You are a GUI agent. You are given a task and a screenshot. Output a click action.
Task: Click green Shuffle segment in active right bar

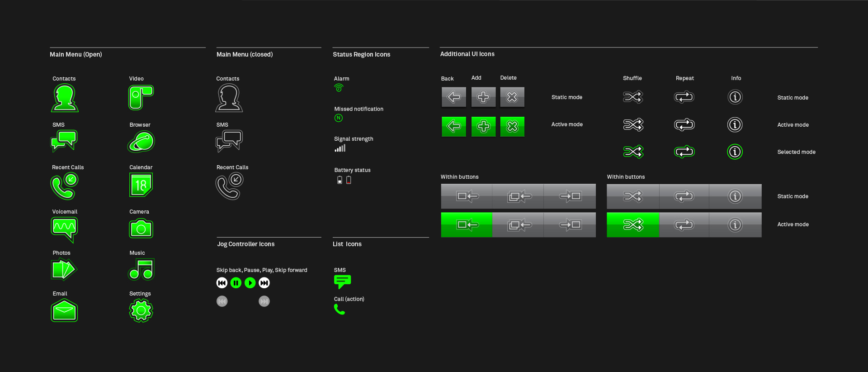[633, 224]
